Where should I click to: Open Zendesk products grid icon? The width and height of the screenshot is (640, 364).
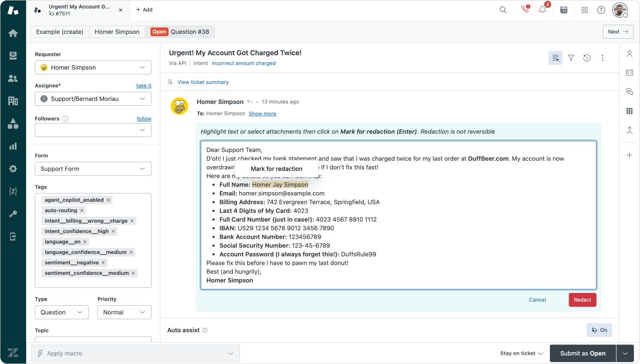pos(585,10)
